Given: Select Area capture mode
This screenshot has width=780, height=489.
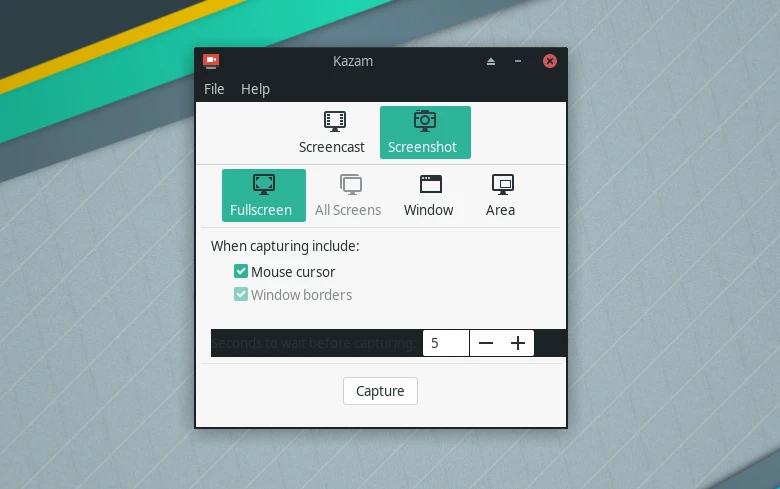Looking at the screenshot, I should click(x=500, y=195).
